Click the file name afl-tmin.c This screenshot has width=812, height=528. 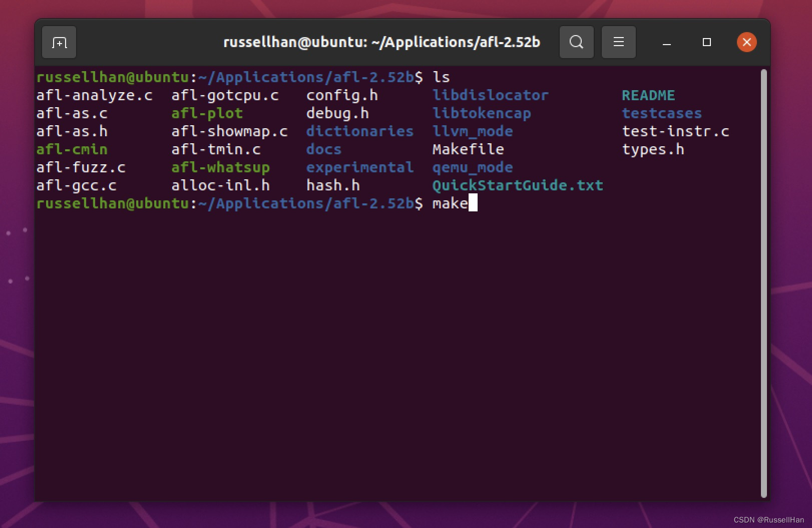tap(216, 150)
